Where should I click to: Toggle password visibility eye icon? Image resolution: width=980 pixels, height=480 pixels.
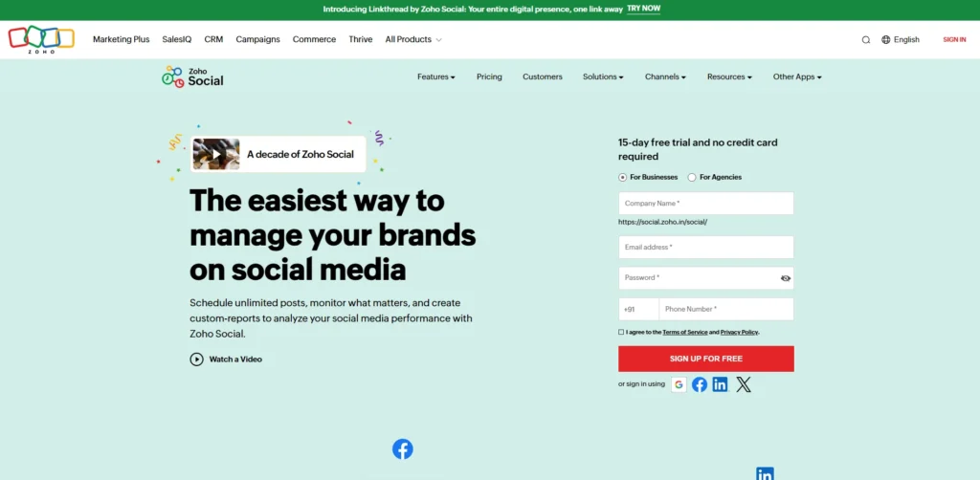click(x=786, y=278)
